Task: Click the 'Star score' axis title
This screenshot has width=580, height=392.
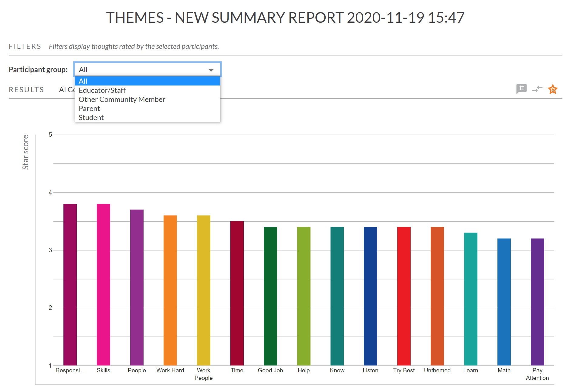Action: pos(25,152)
